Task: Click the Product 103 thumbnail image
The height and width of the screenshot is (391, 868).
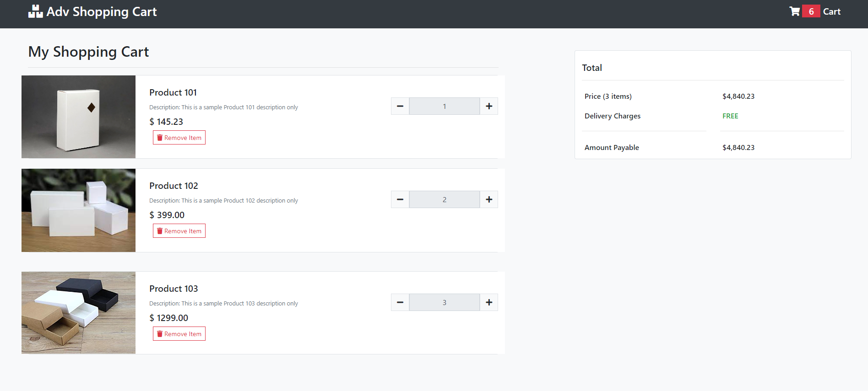Action: coord(78,313)
